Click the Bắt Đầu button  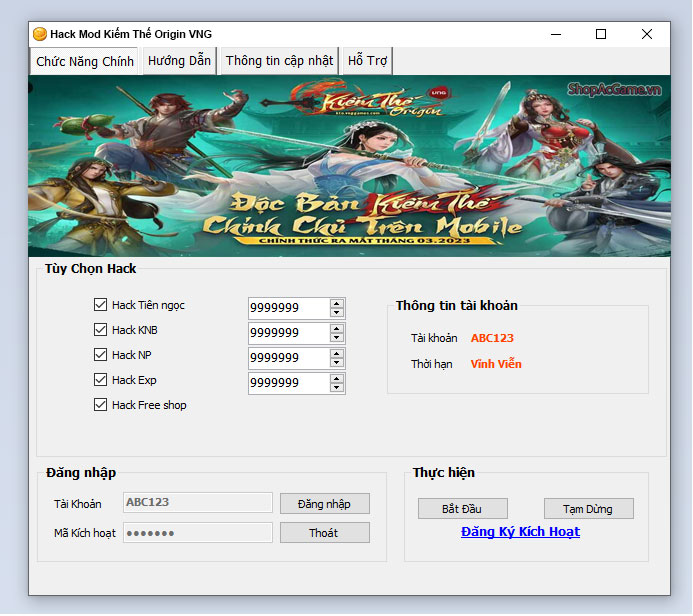point(462,509)
